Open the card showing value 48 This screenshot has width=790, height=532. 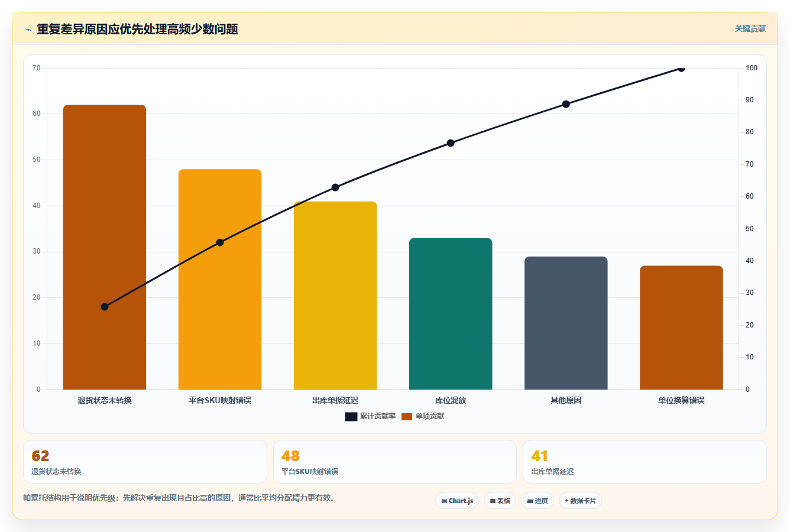pos(395,462)
